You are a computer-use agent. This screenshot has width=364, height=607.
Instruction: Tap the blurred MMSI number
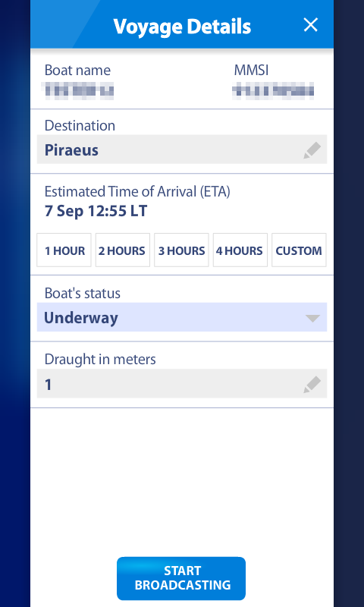pos(273,90)
